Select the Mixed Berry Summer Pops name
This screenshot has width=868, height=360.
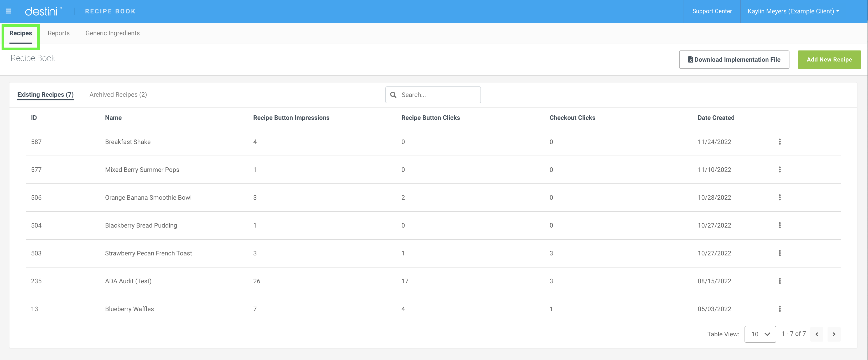coord(142,169)
